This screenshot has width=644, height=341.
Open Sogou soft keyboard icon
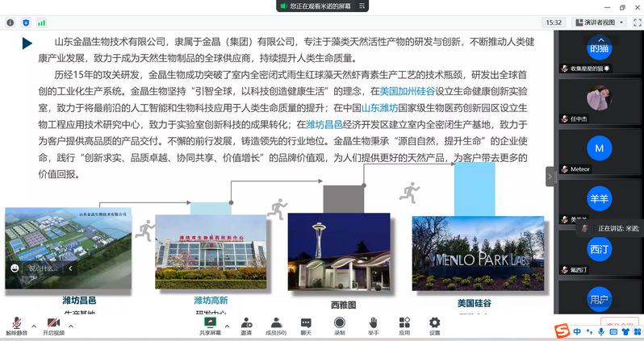pyautogui.click(x=613, y=331)
